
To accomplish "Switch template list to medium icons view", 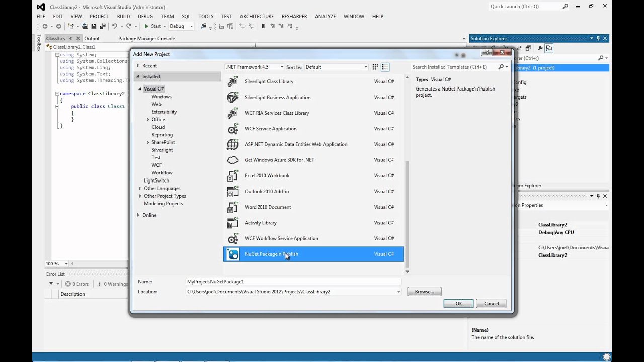I will pyautogui.click(x=385, y=67).
